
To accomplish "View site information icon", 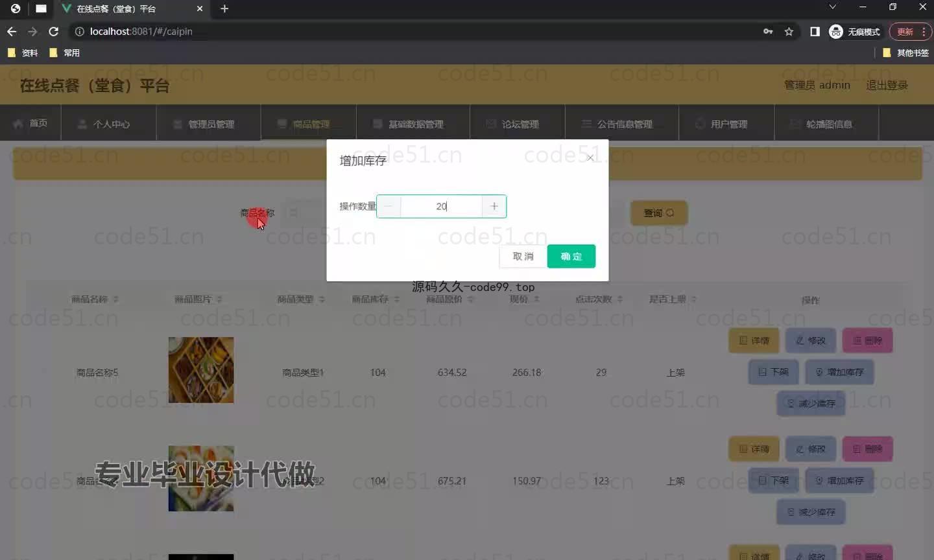I will tap(79, 31).
